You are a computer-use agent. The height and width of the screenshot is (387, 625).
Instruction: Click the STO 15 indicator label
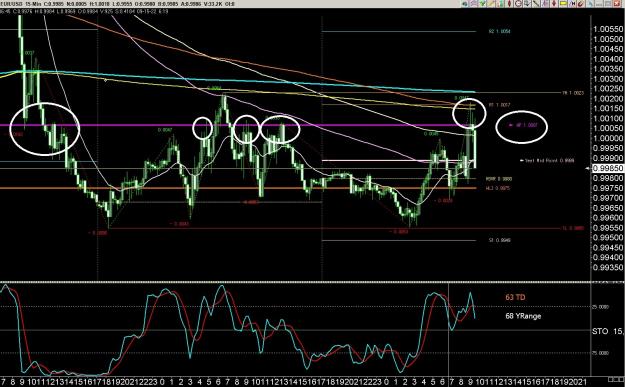[x=607, y=331]
